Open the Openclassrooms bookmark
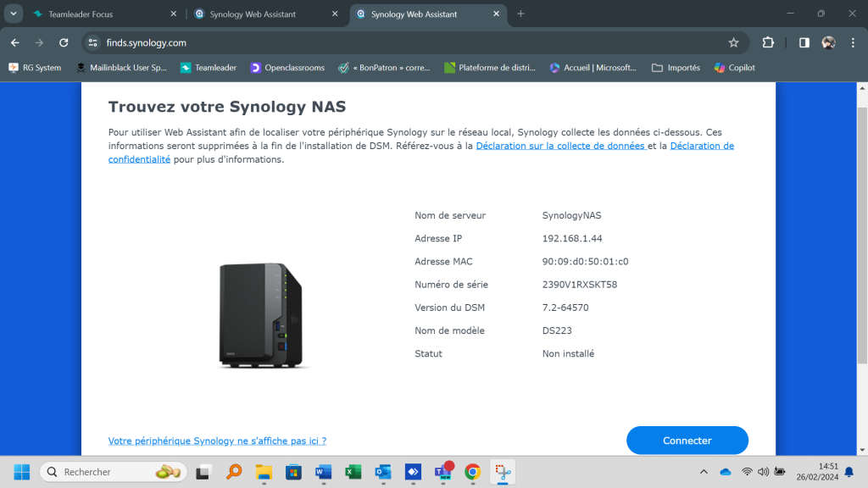This screenshot has height=488, width=868. [287, 68]
